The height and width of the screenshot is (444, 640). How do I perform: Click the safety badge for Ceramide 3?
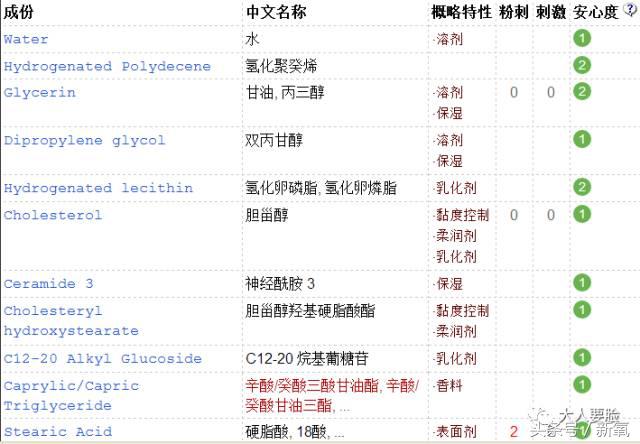tap(582, 282)
